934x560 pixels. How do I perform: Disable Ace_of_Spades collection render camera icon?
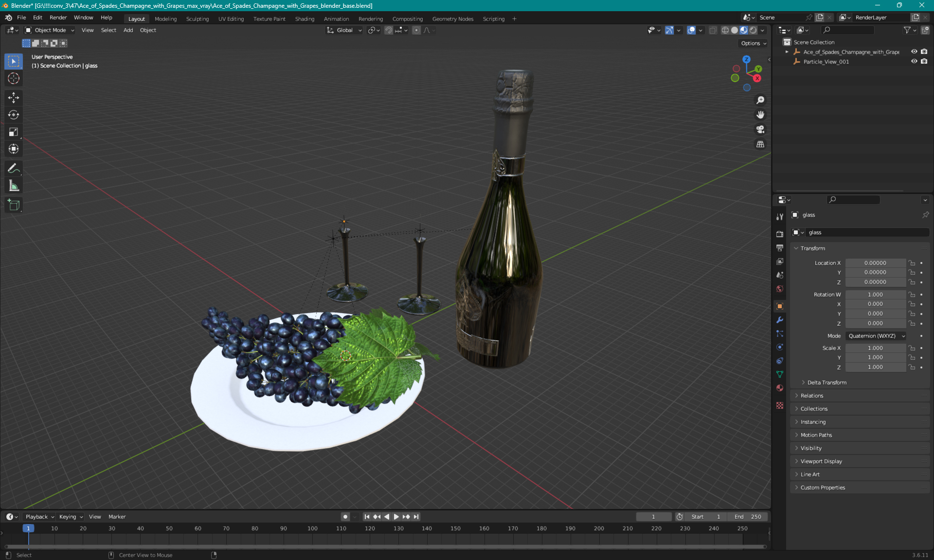(x=924, y=52)
